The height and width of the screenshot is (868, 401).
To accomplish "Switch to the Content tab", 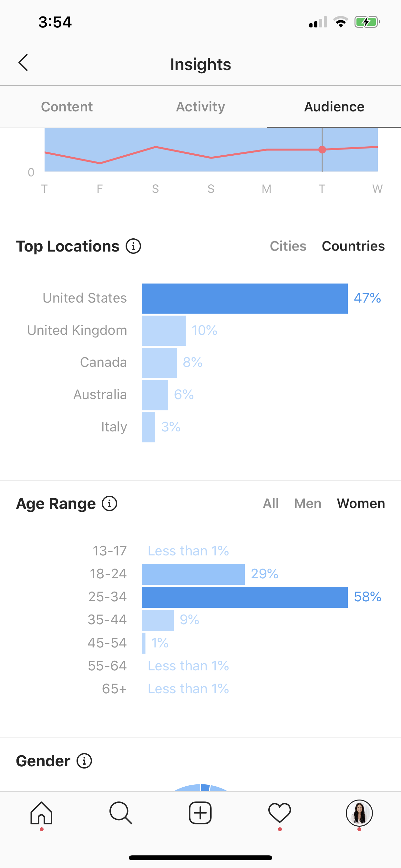I will click(x=67, y=107).
